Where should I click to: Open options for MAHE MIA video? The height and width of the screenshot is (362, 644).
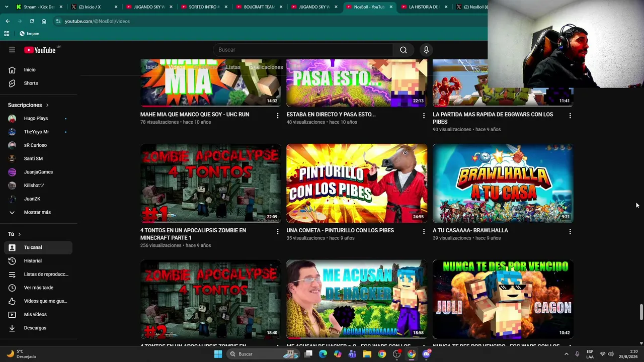tap(277, 116)
